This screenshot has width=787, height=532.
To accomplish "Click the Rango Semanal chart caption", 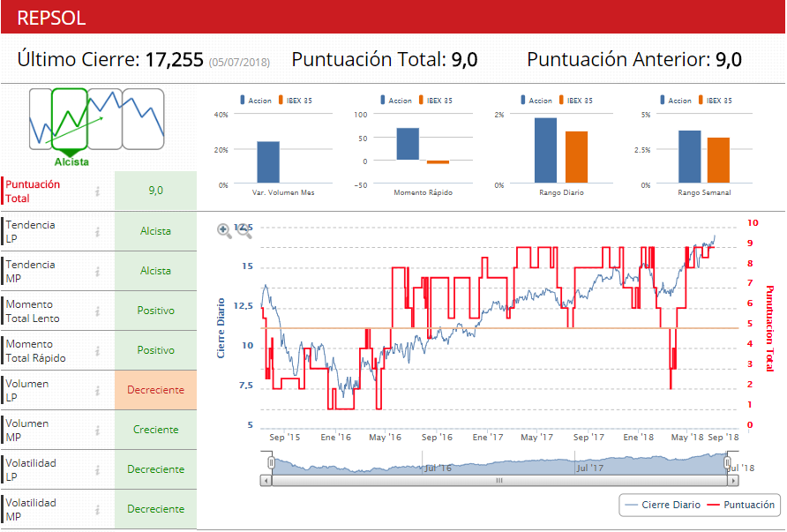I will tap(704, 192).
